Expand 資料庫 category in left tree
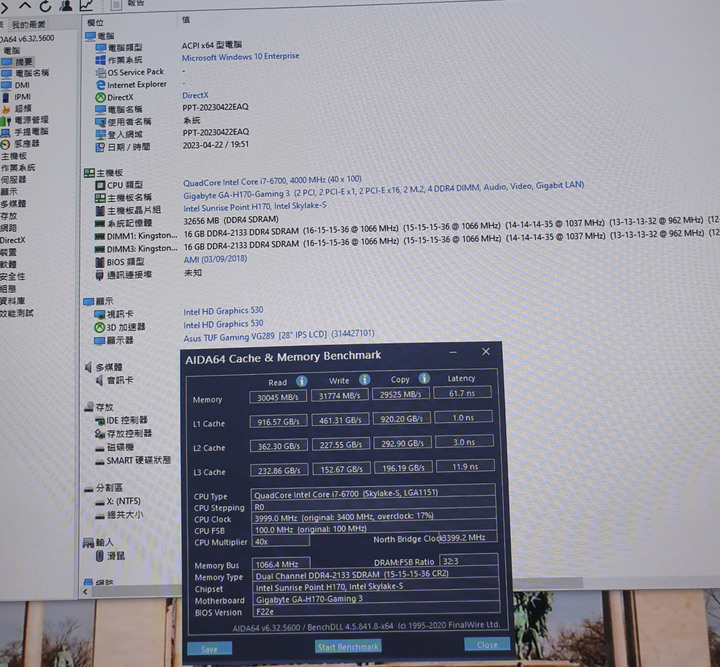 (x=13, y=301)
